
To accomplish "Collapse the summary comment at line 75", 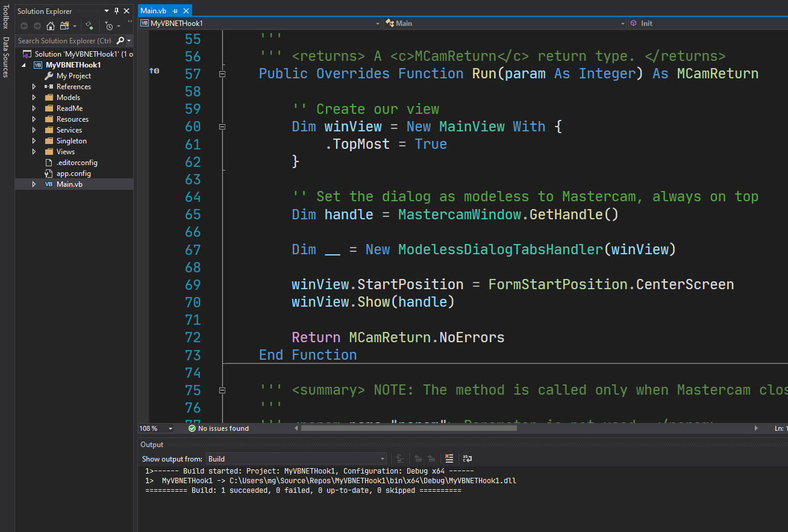I will (x=222, y=390).
